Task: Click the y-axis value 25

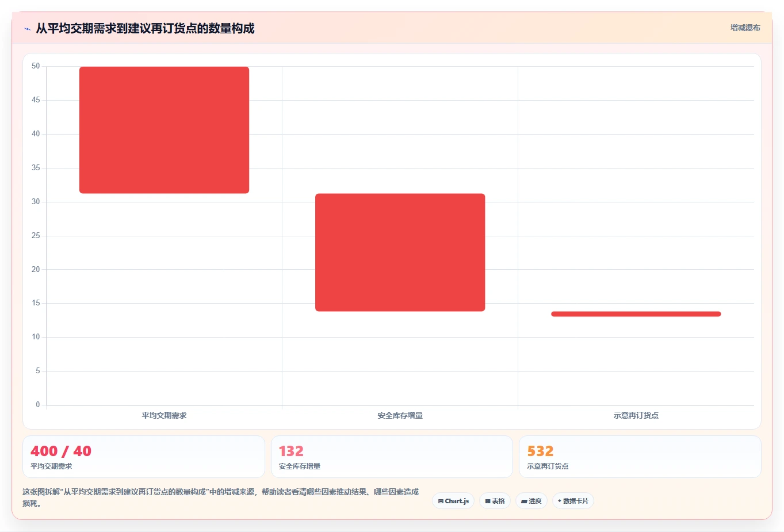Action: [36, 236]
